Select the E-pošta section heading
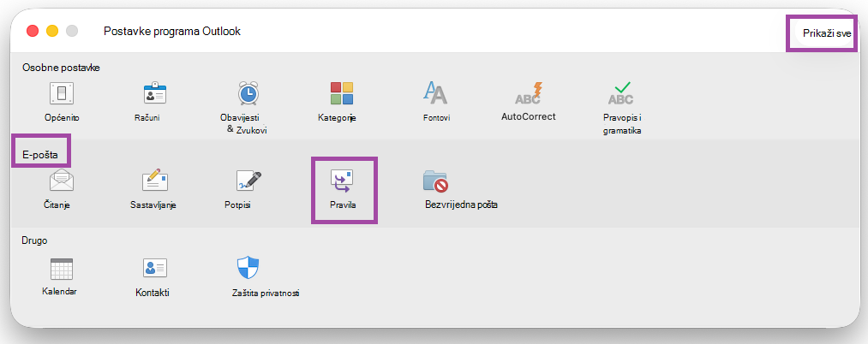 coord(40,155)
